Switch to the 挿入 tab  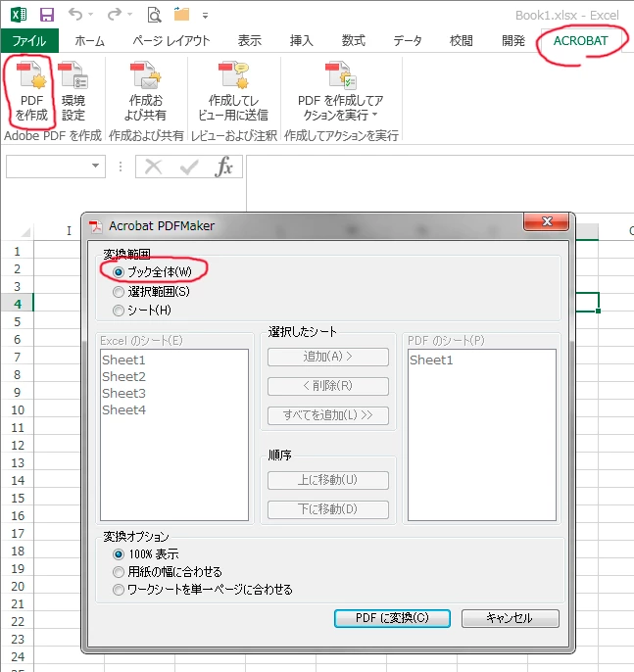302,41
